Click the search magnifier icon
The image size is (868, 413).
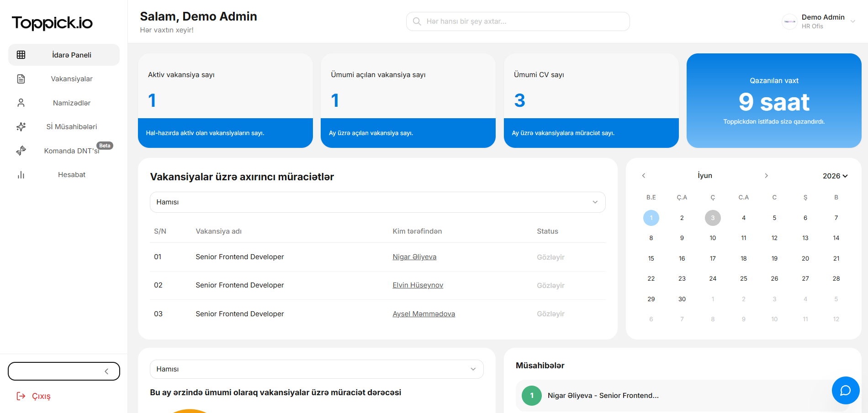[x=417, y=21]
